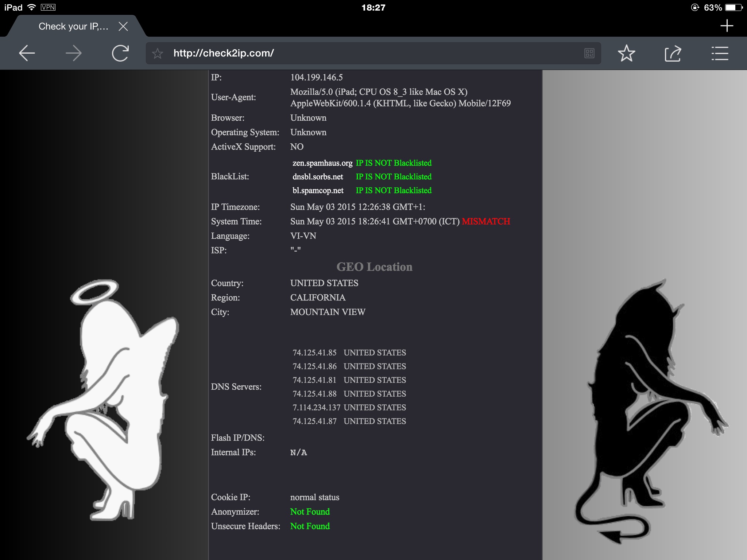747x560 pixels.
Task: Open QR code icon in address bar
Action: pyautogui.click(x=589, y=53)
